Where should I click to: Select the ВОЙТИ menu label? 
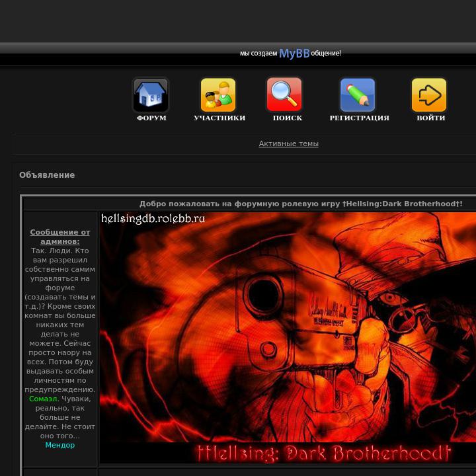coord(431,118)
